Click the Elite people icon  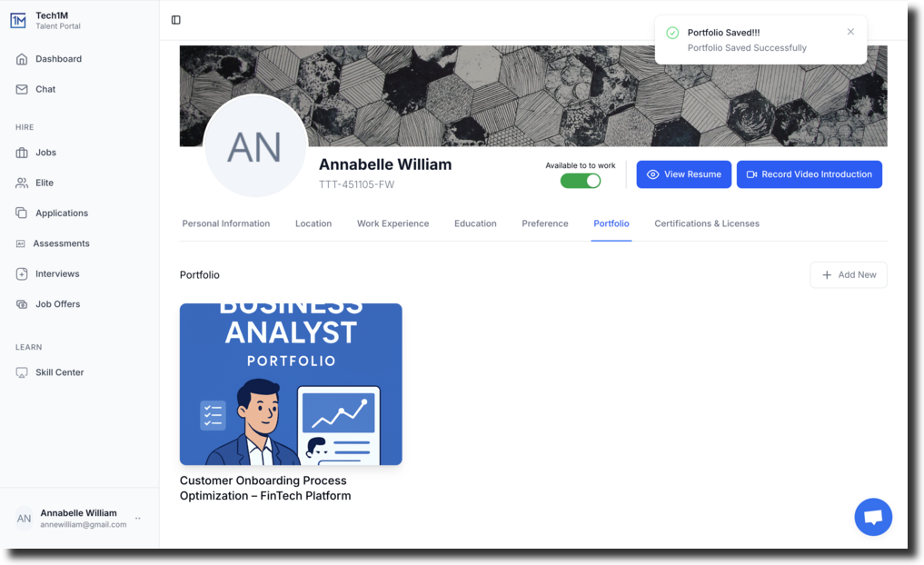22,183
